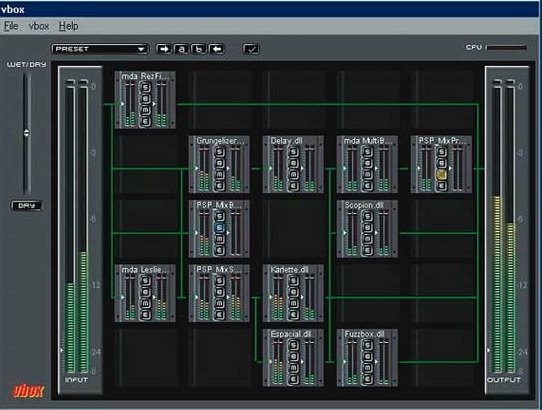
Task: Solo the Scopion.dll module
Action: (367, 216)
